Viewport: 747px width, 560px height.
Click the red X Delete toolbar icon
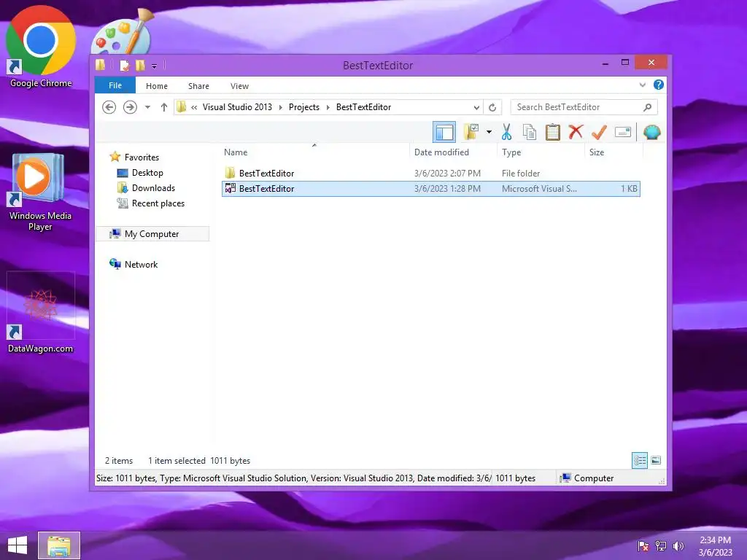click(576, 132)
